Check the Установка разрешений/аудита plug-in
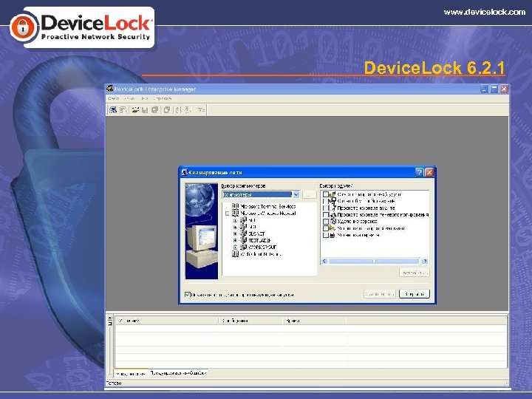Viewport: 532px width, 399px height. (325, 228)
